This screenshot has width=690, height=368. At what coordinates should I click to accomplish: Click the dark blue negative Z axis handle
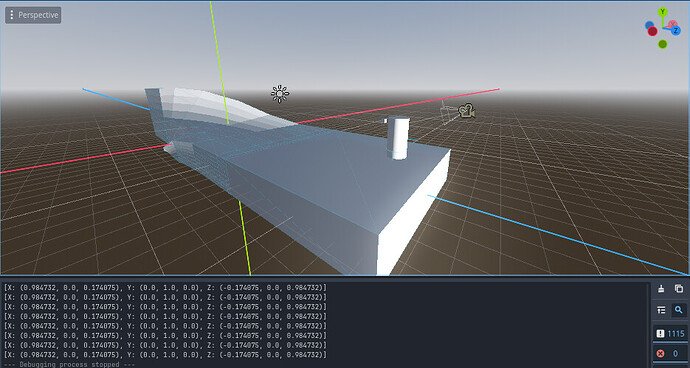click(x=649, y=25)
